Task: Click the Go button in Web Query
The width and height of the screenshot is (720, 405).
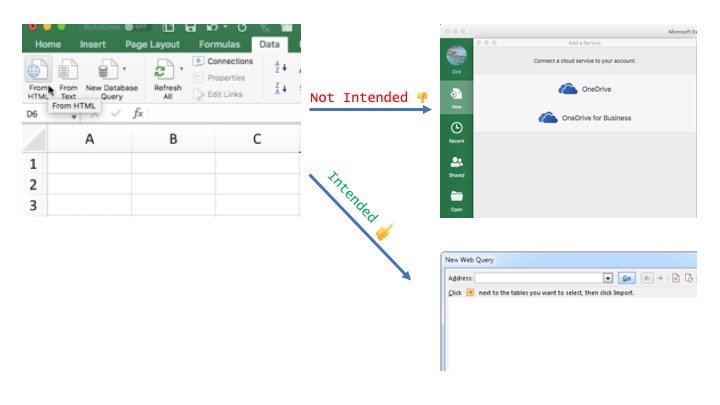Action: 626,278
